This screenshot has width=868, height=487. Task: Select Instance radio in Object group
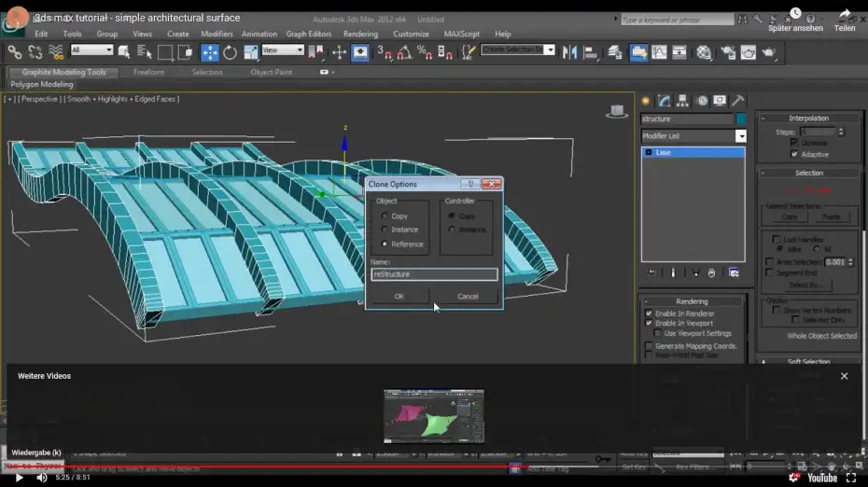385,230
